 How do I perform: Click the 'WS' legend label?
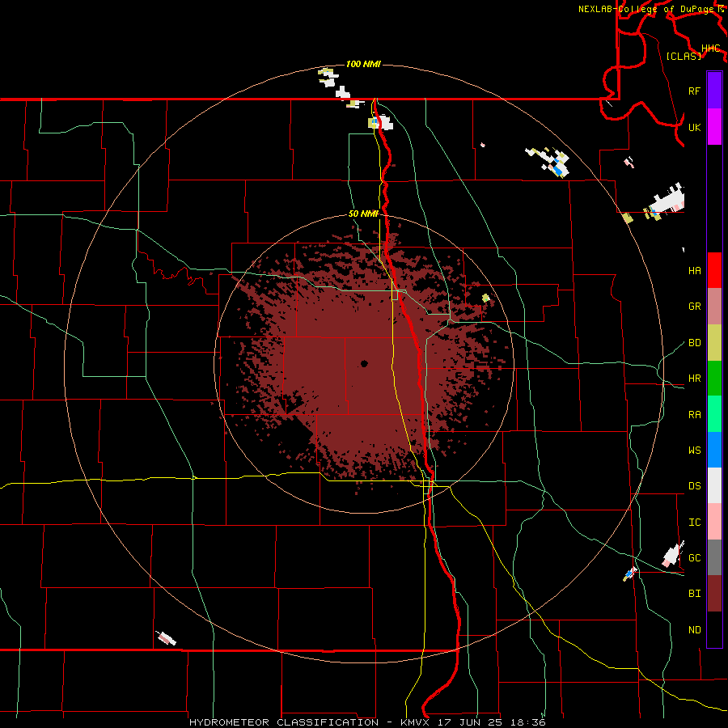click(x=694, y=450)
